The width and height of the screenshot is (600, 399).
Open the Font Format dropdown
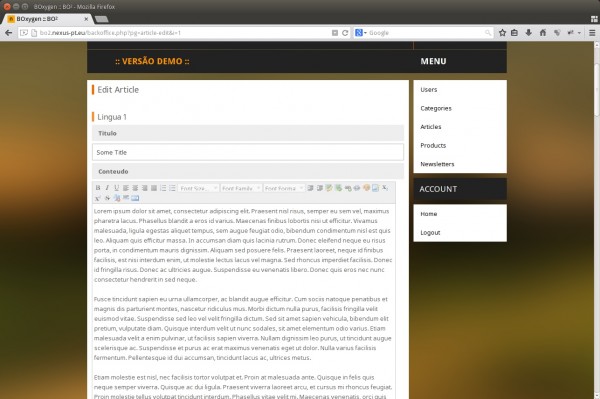[x=284, y=188]
